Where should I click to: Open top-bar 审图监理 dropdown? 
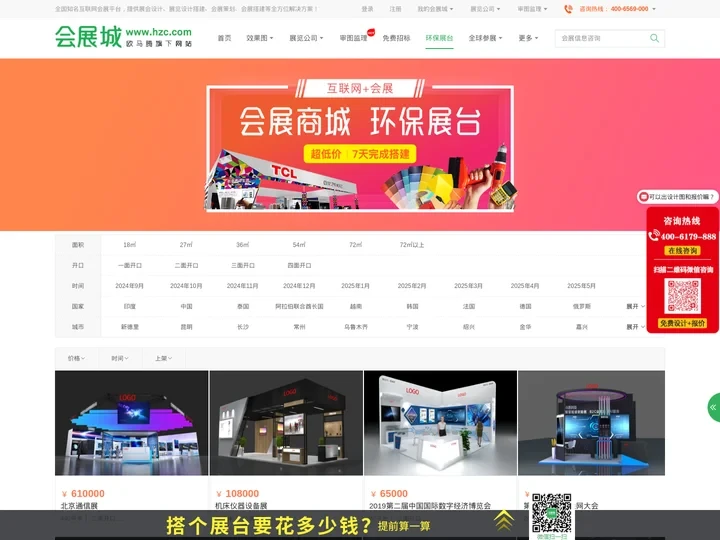tap(532, 9)
